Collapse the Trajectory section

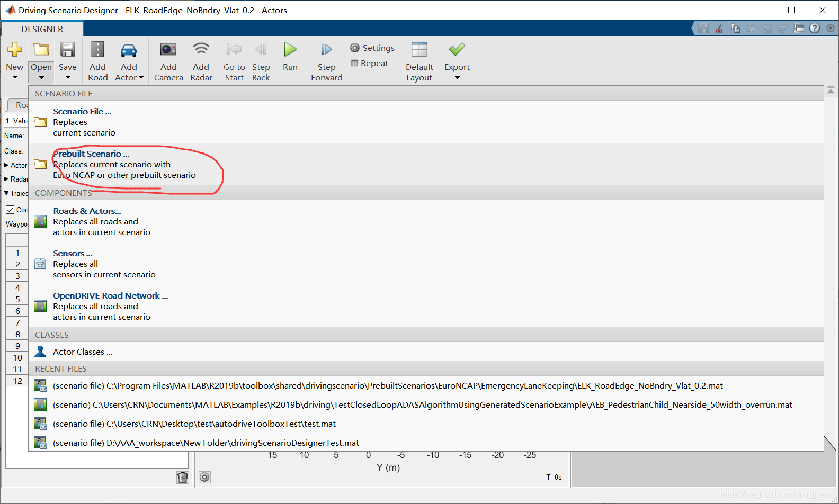pos(6,193)
